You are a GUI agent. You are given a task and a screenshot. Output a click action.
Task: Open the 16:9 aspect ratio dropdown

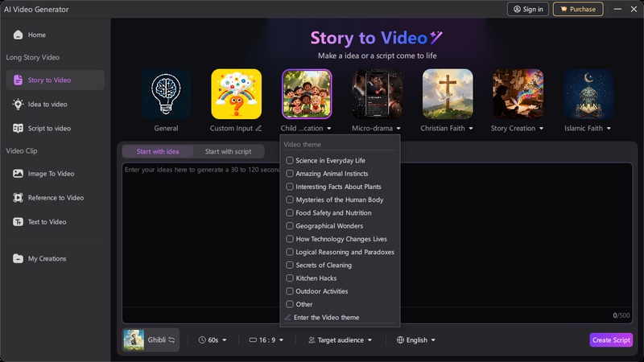(266, 339)
